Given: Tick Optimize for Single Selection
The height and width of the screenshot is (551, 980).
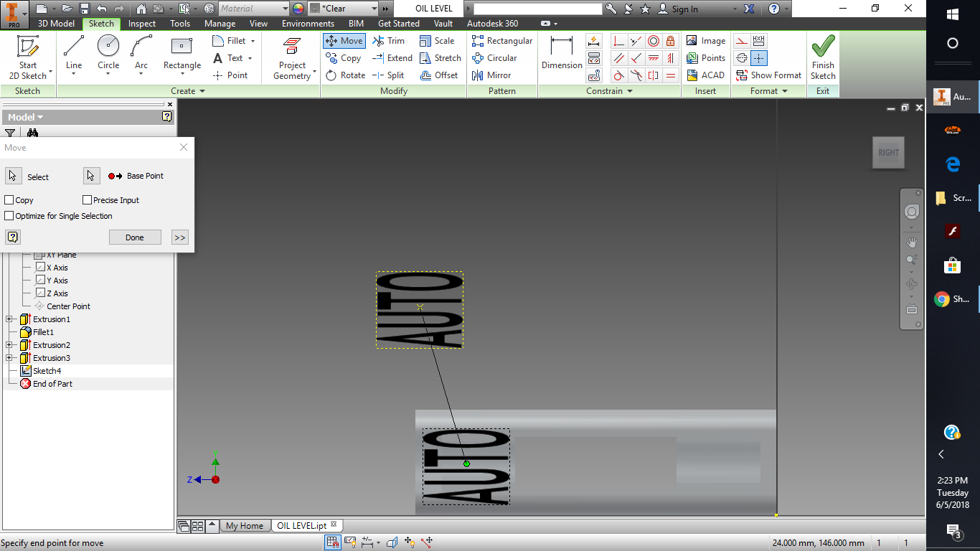Looking at the screenshot, I should click(9, 216).
